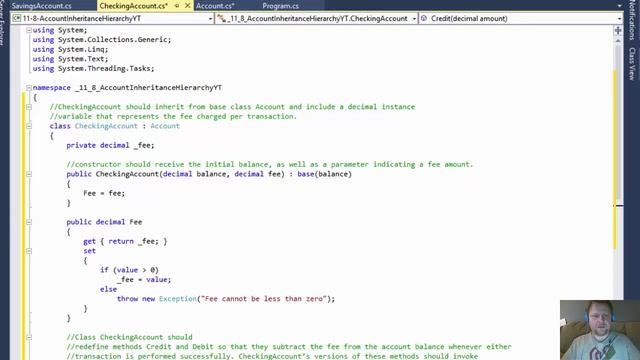Click 'System.Threading.Tasks' in the using line
The image size is (640, 360).
coord(104,69)
